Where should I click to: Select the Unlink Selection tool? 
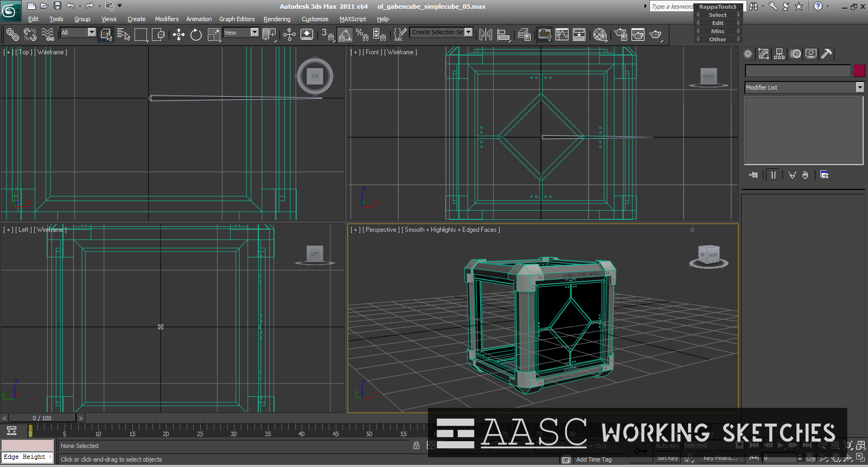coord(30,35)
